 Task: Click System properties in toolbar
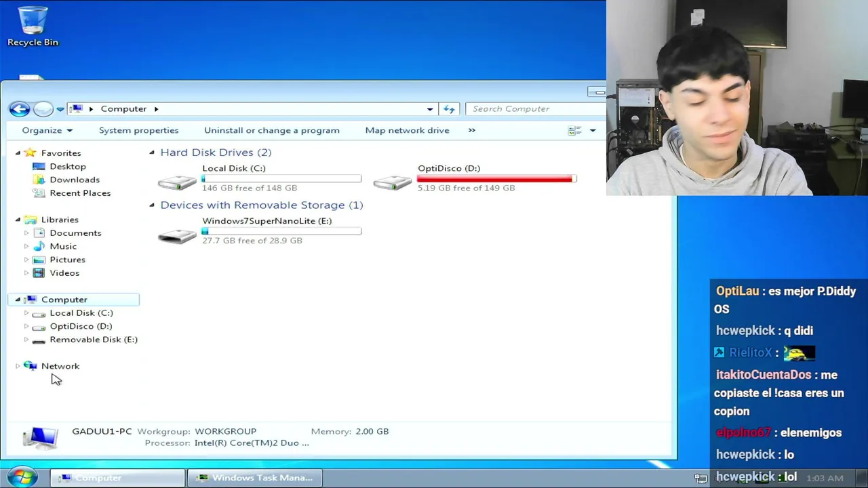click(139, 130)
